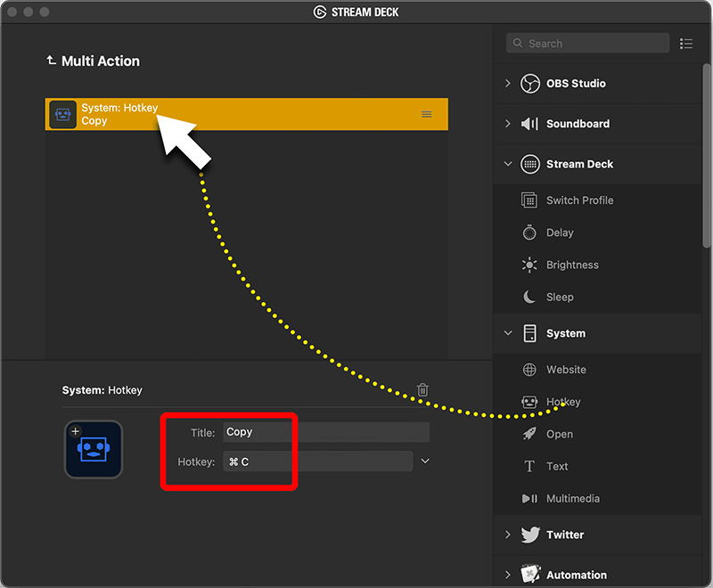
Task: Open the Hotkey dropdown chevron
Action: 425,461
